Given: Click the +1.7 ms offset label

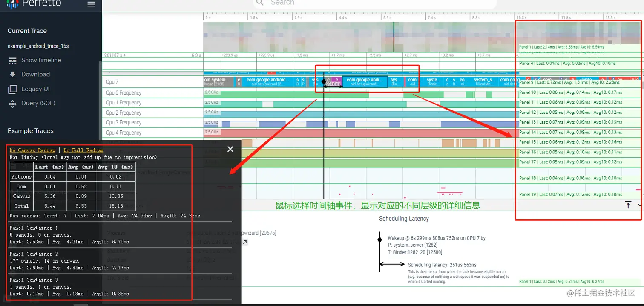Looking at the screenshot, I should [x=338, y=55].
